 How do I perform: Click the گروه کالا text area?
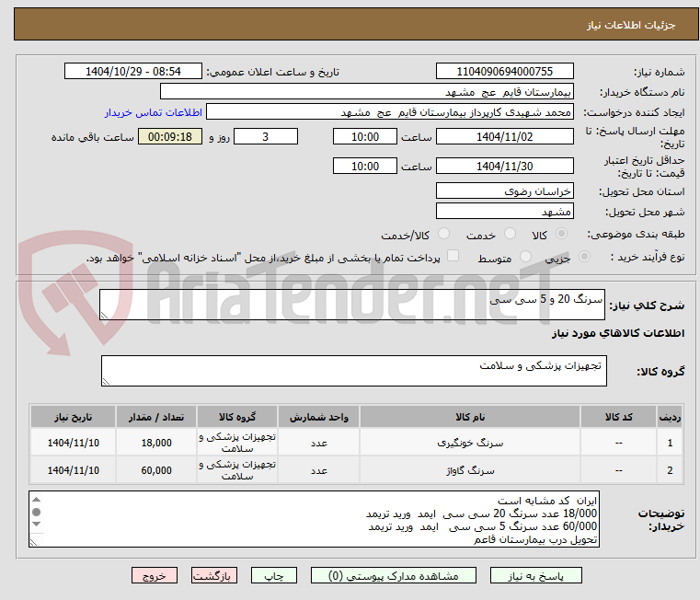pyautogui.click(x=353, y=370)
